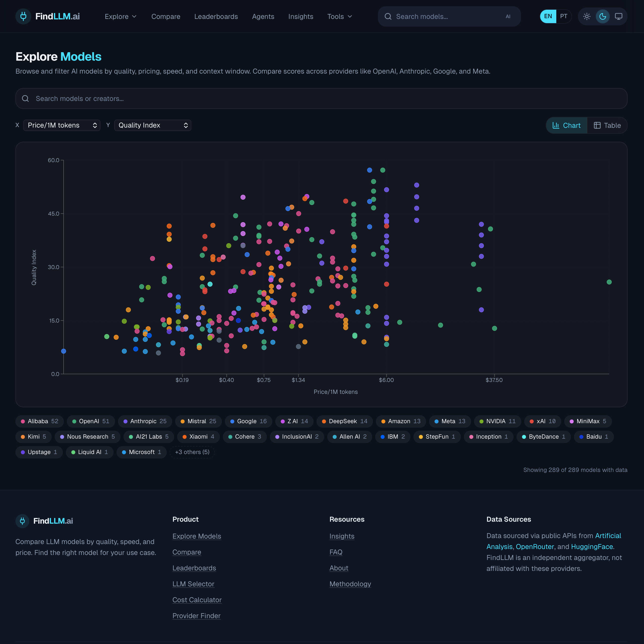Focus the Search models or creators field

(x=321, y=99)
